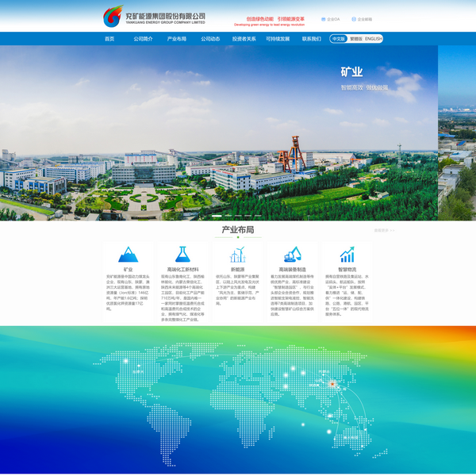Open the 可持续发展 navigation link
The width and height of the screenshot is (476, 476).
coord(278,38)
